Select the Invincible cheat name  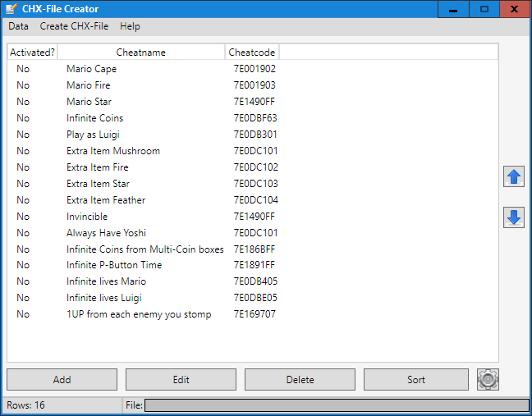[87, 217]
